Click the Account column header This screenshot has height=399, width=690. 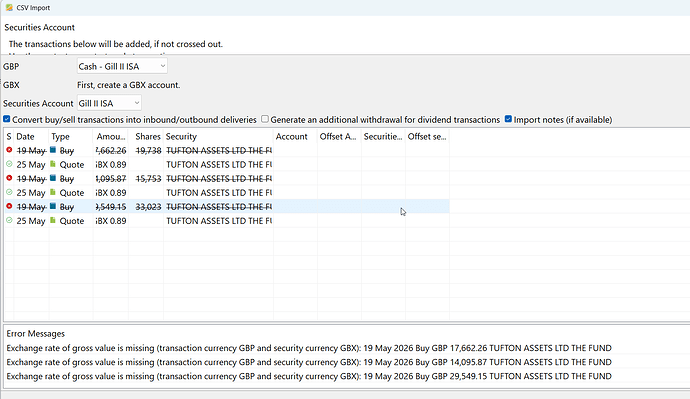(295, 137)
